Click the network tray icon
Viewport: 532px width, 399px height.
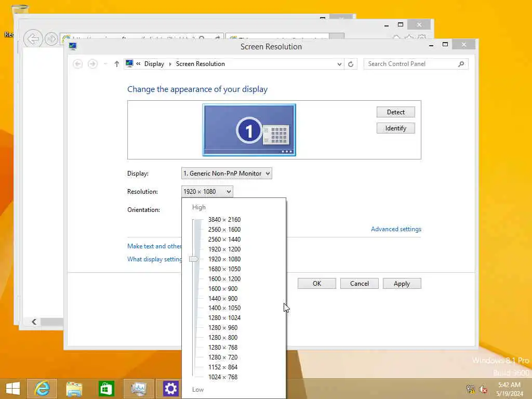click(470, 389)
